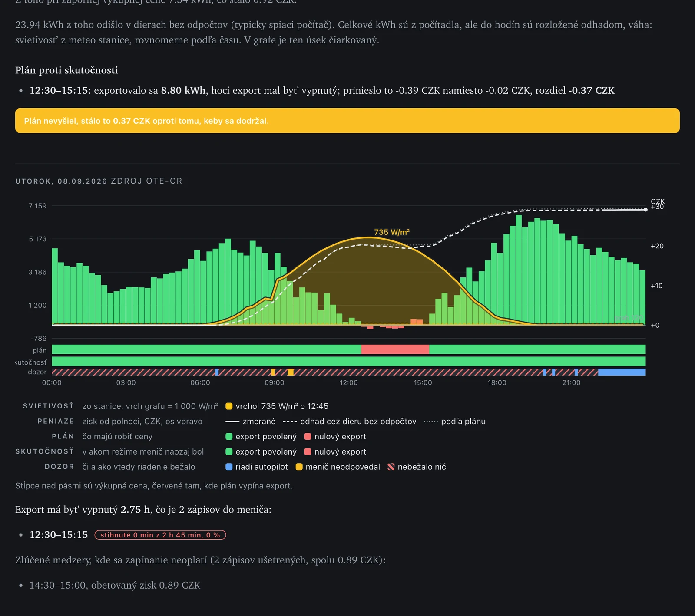Click the stihnuté 0 min z 2 h 45 min badge
This screenshot has height=616, width=695.
pyautogui.click(x=160, y=535)
